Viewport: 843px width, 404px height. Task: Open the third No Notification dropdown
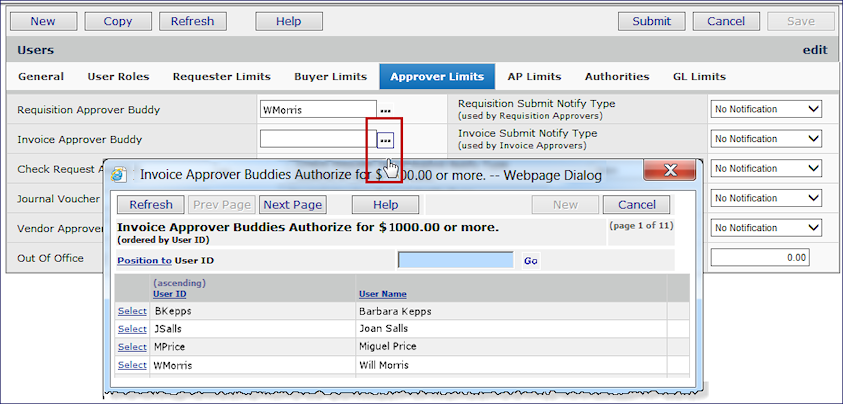[765, 169]
